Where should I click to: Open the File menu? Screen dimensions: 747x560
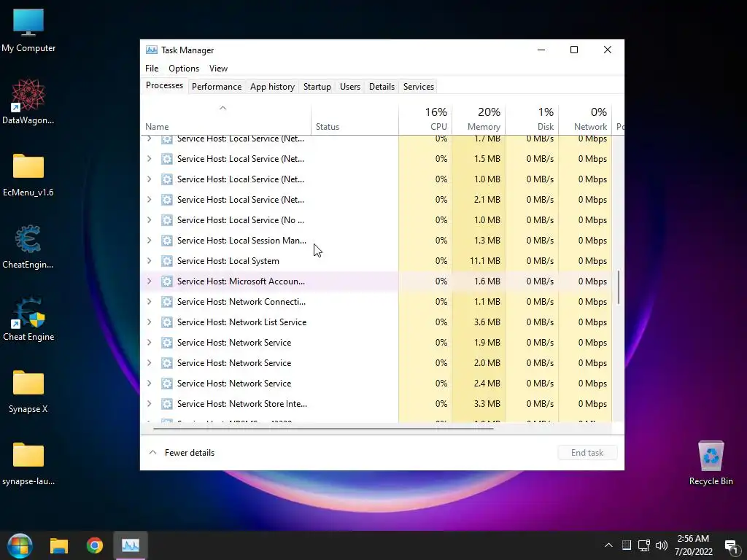pos(152,69)
